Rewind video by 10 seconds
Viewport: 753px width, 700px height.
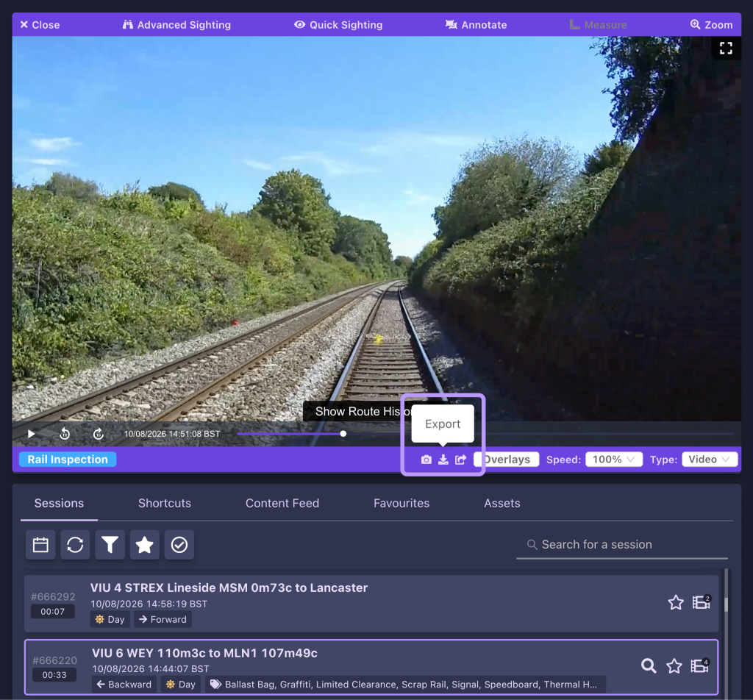pyautogui.click(x=65, y=434)
